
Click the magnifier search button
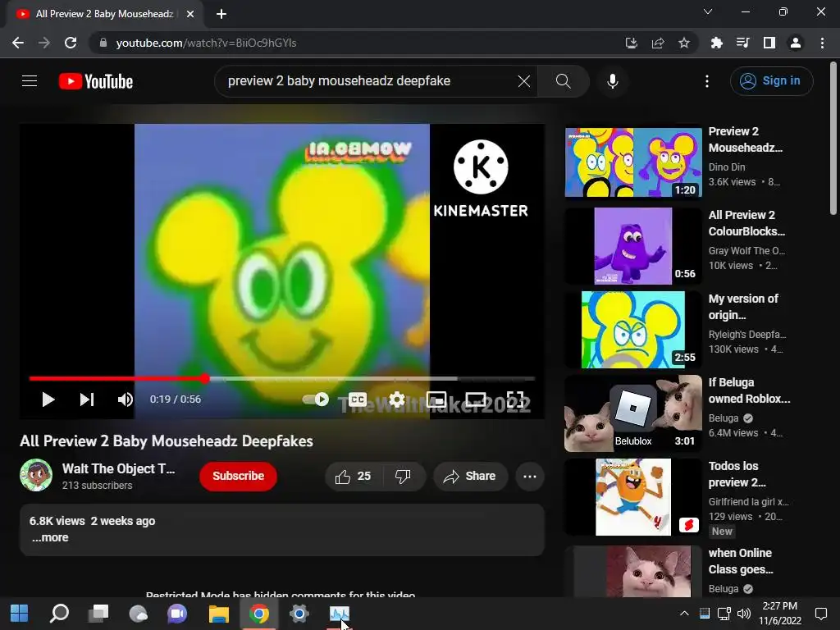pos(563,81)
